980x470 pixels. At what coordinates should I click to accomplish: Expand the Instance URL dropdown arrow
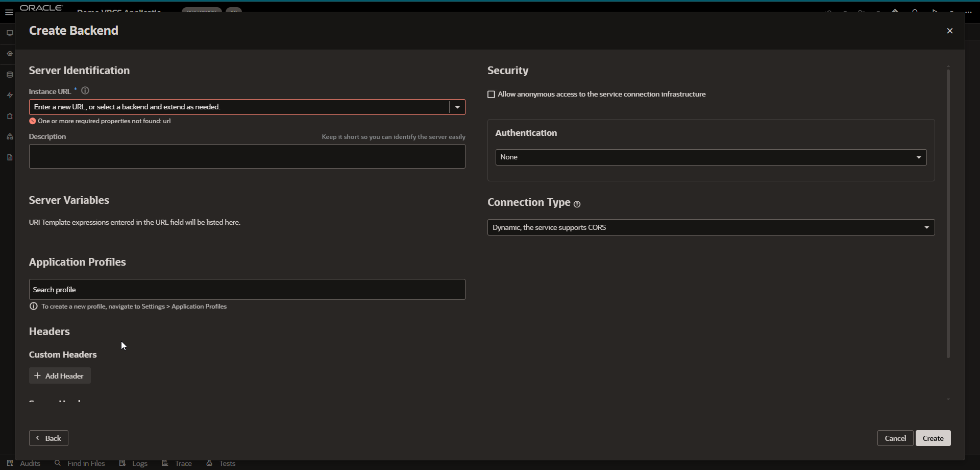click(457, 107)
